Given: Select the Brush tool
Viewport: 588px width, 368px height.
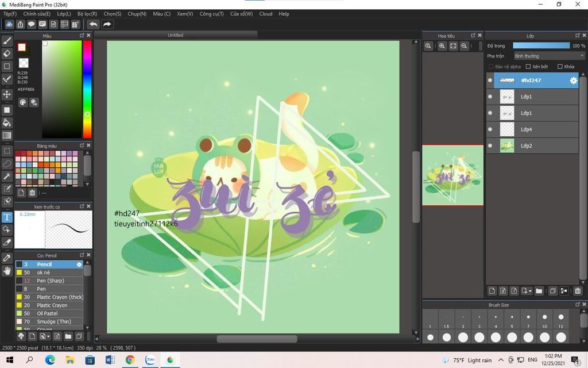Looking at the screenshot, I should click(x=7, y=41).
